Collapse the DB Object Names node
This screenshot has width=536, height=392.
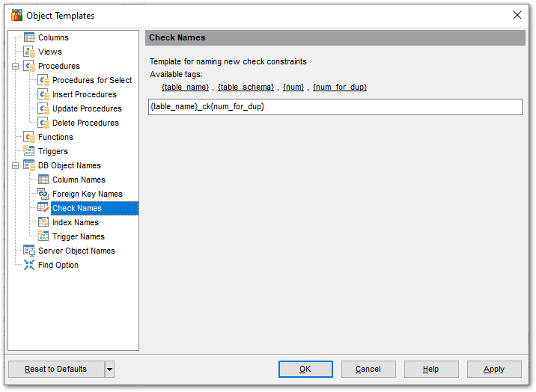click(16, 165)
